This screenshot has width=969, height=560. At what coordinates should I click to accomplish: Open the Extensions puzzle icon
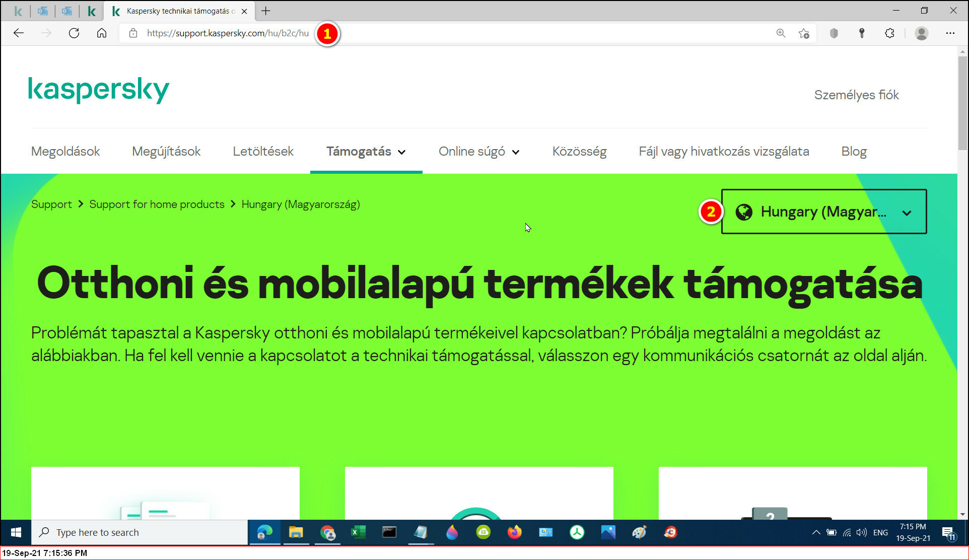coord(889,33)
